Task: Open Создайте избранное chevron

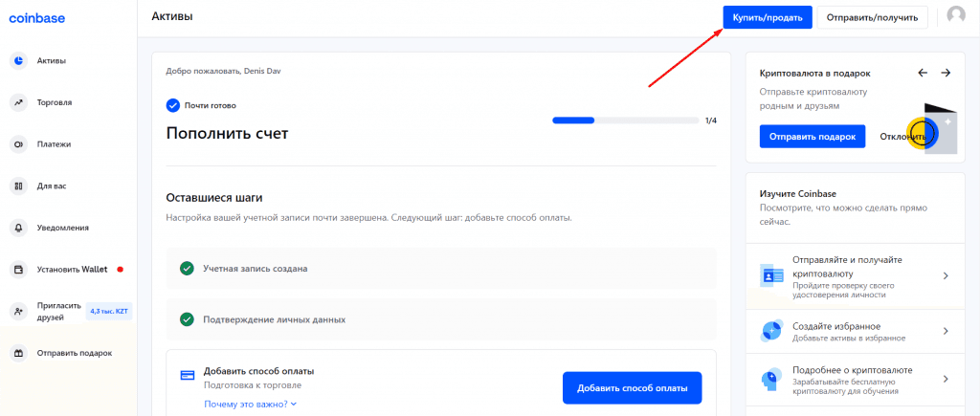Action: 947,331
